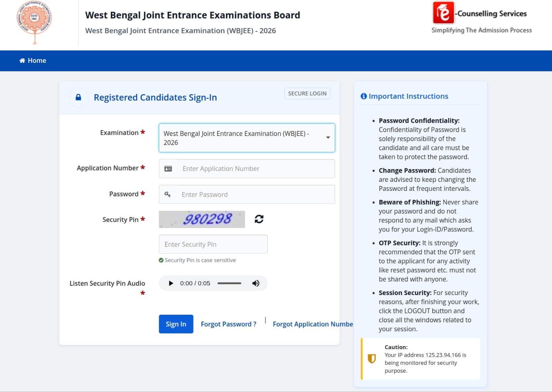Click the Beware of Phishing instruction text
This screenshot has width=552, height=392.
point(428,216)
